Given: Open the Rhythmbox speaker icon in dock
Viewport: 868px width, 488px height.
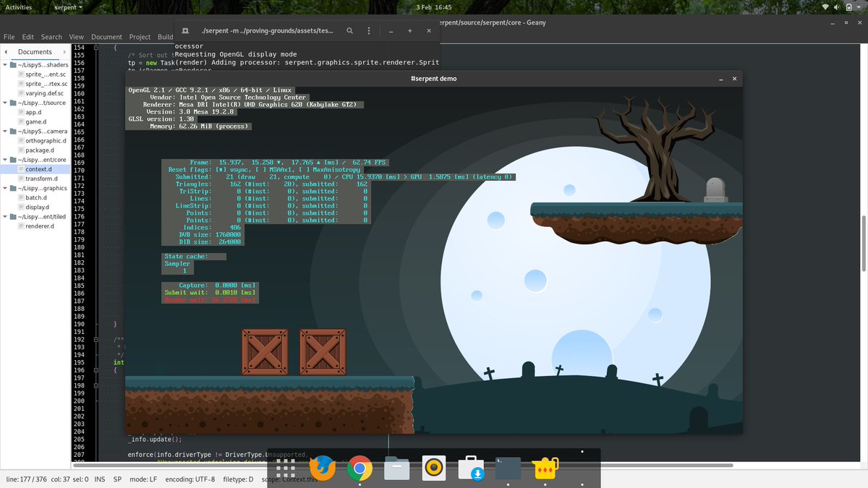Looking at the screenshot, I should 433,468.
